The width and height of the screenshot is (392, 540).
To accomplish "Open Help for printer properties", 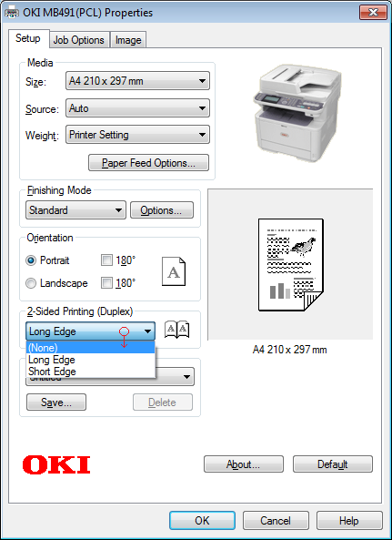I will 349,520.
